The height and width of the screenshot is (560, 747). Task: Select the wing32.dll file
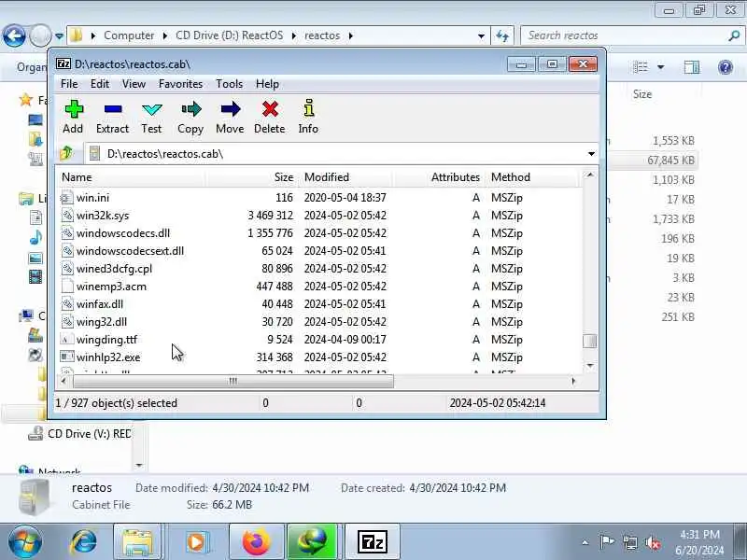click(x=319, y=322)
